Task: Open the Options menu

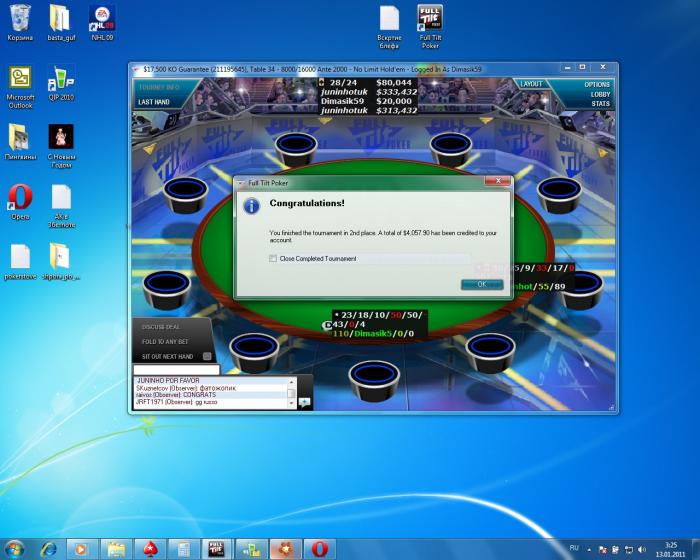Action: pyautogui.click(x=597, y=85)
